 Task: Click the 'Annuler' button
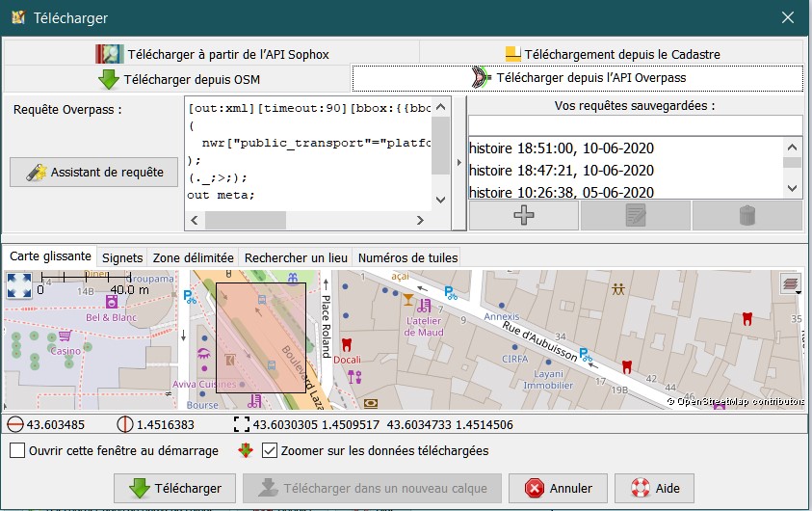point(559,488)
